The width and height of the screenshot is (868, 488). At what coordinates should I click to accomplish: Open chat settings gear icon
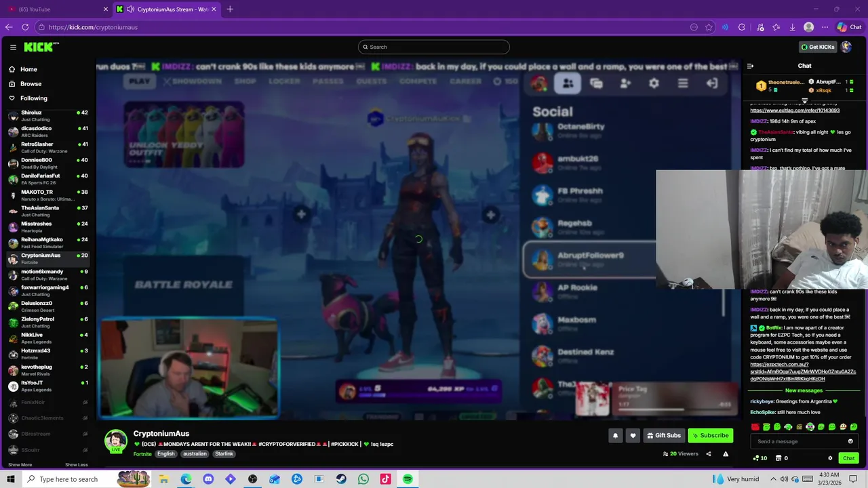coord(830,458)
